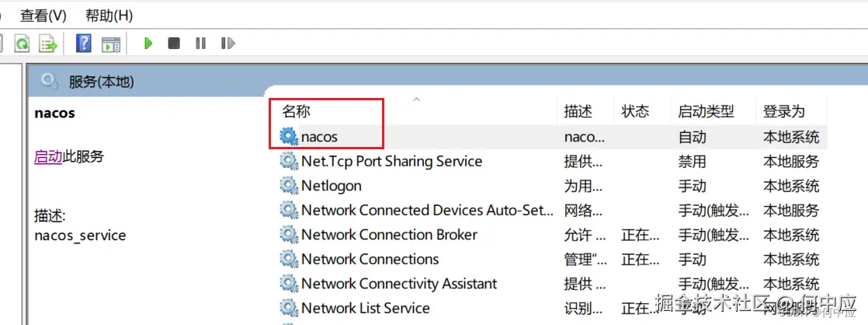This screenshot has width=868, height=325.
Task: Open the 查看(V) menu
Action: click(x=43, y=15)
